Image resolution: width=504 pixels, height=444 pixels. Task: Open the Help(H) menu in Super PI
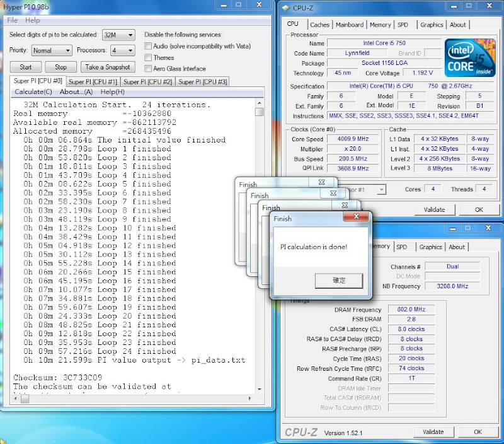113,92
